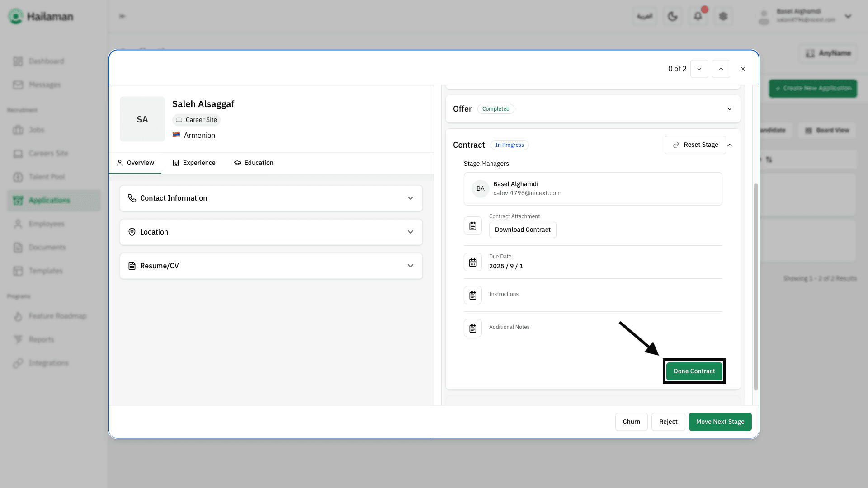Screen dimensions: 868x488
Task: Expand the Offer stage panel
Action: tap(729, 109)
